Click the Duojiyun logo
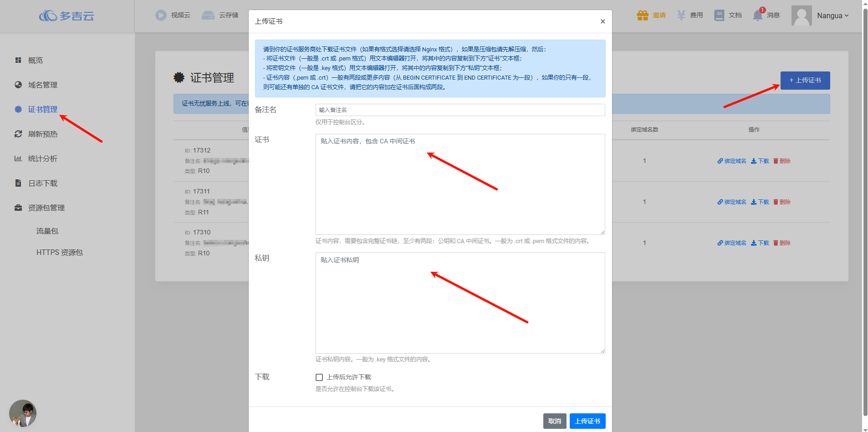 [x=66, y=16]
